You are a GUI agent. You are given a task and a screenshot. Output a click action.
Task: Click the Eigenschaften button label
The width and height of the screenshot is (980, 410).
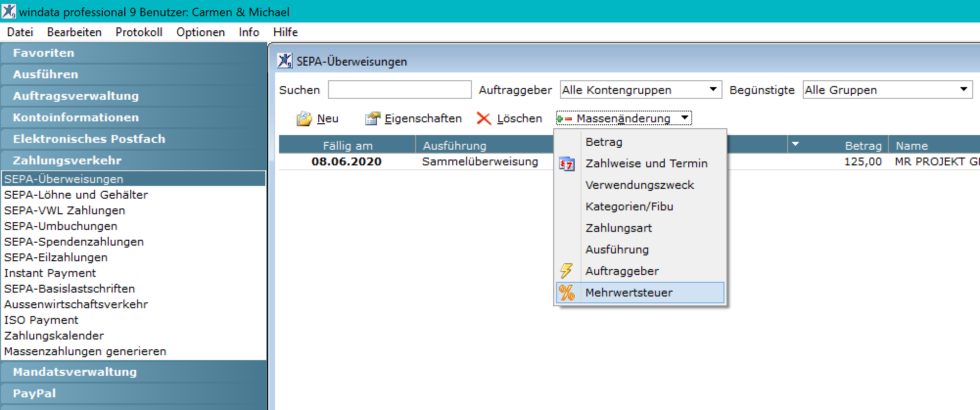point(423,118)
